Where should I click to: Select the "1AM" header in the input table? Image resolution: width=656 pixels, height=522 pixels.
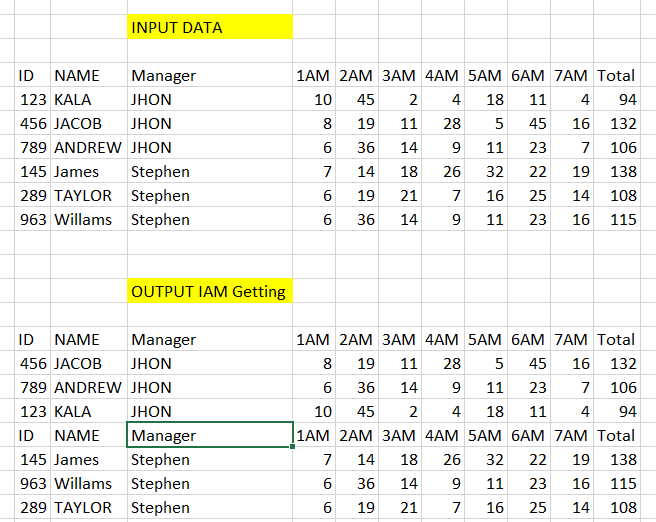pyautogui.click(x=314, y=75)
